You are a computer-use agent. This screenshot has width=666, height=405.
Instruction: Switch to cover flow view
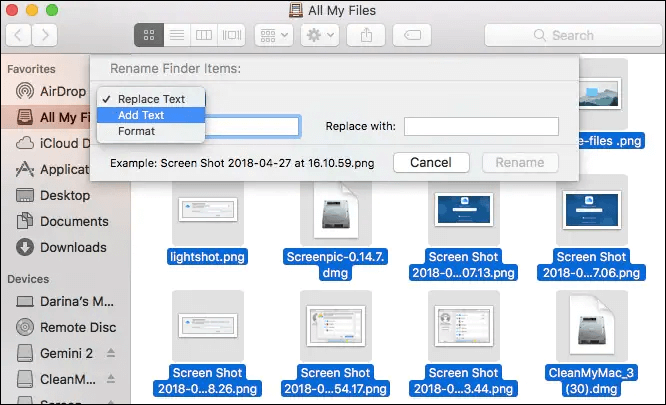232,35
